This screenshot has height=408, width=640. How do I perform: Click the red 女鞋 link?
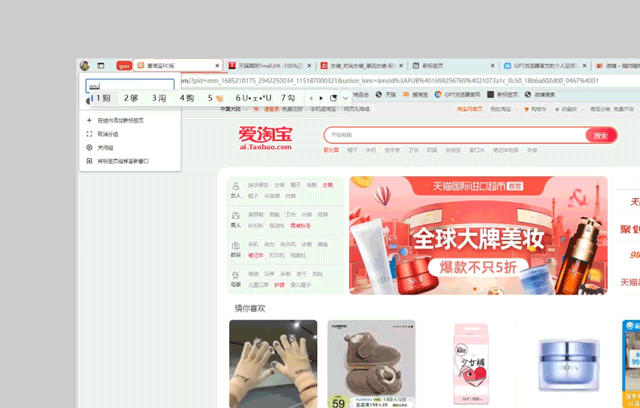click(x=328, y=185)
